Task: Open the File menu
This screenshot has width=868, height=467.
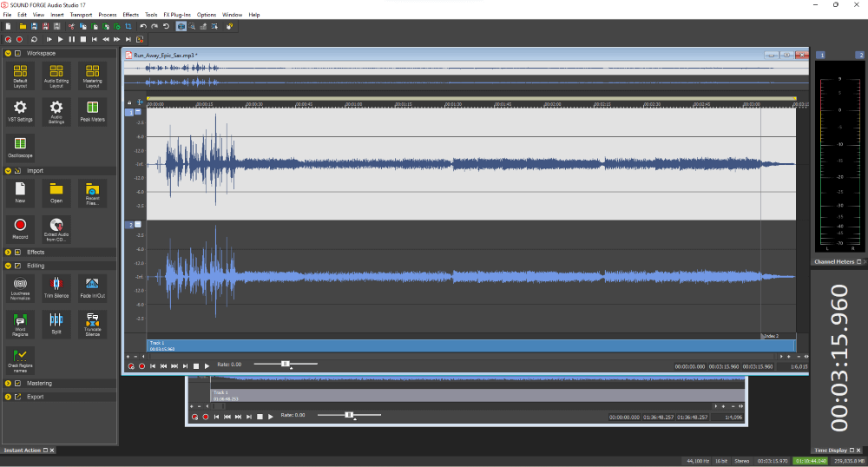Action: pyautogui.click(x=7, y=15)
